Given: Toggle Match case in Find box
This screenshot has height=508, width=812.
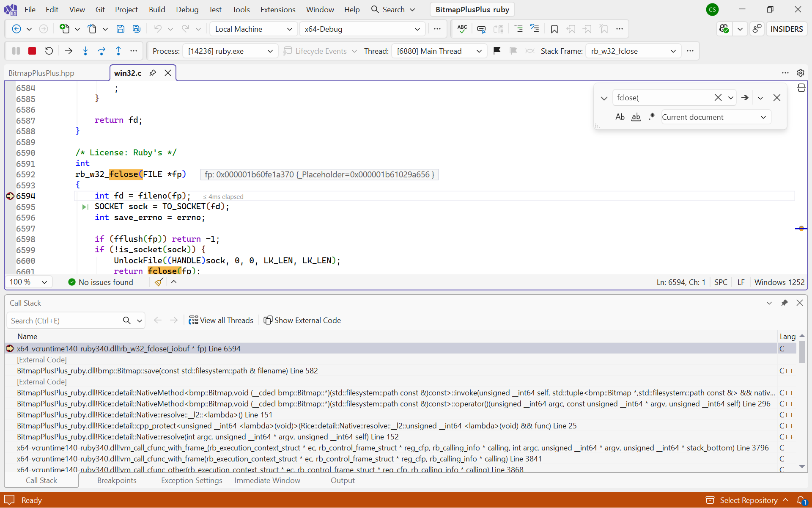Looking at the screenshot, I should (x=620, y=117).
